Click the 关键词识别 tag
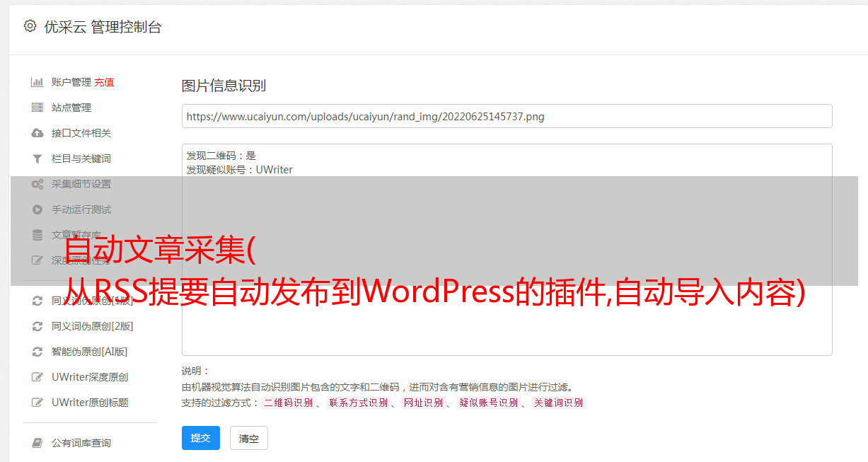 [558, 403]
